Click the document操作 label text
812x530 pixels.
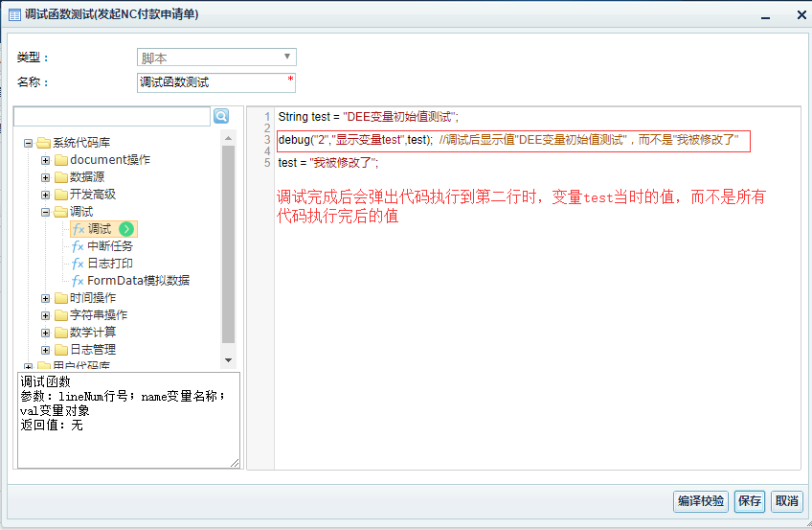(110, 159)
